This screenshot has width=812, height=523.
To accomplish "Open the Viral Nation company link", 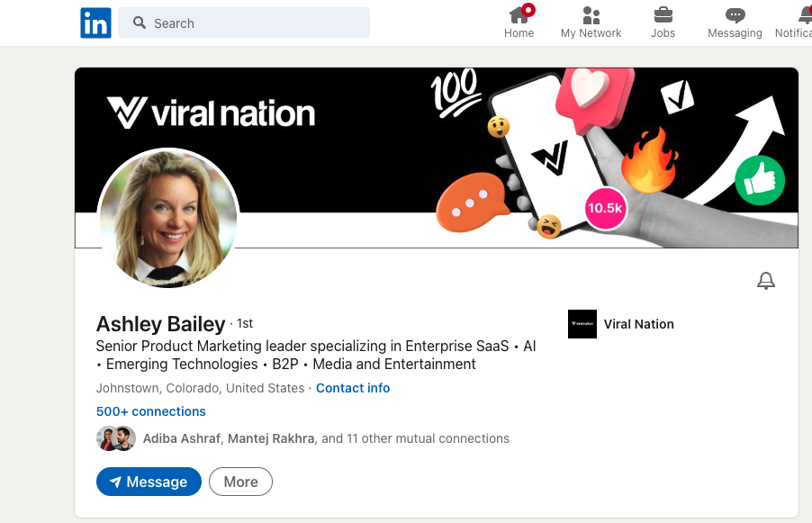I will point(638,324).
